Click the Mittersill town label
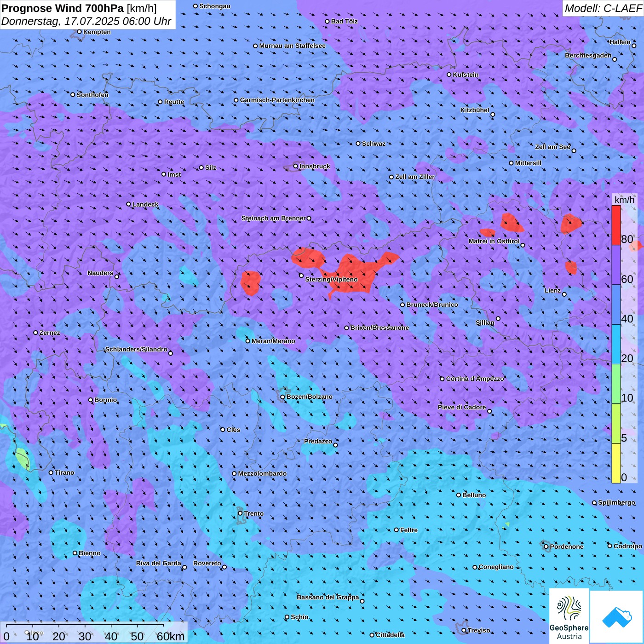The image size is (644, 644). (528, 163)
